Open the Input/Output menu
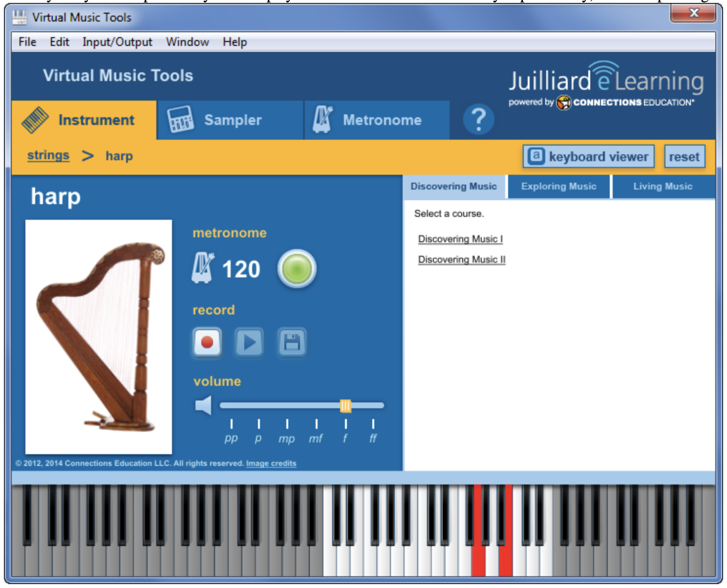This screenshot has height=588, width=727. 117,42
